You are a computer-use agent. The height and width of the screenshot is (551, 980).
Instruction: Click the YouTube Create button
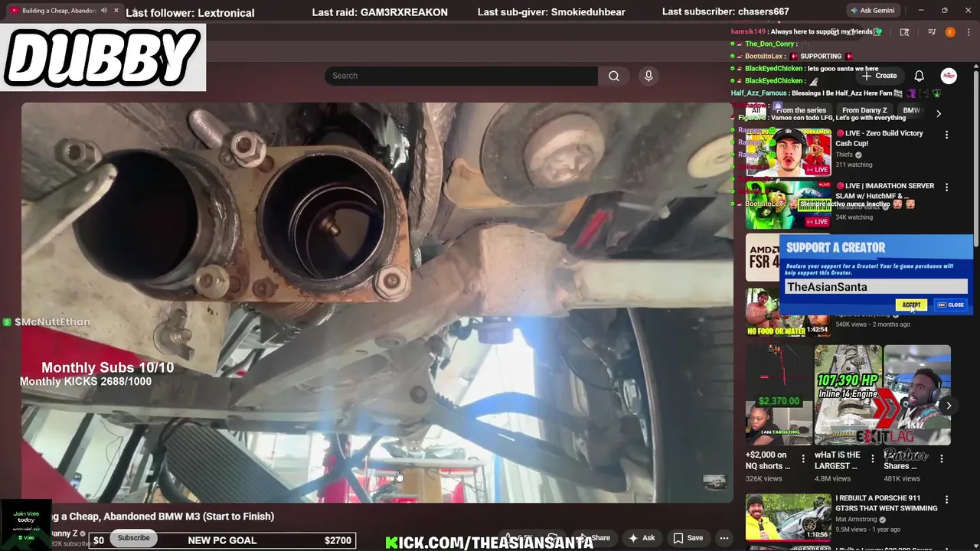point(880,76)
